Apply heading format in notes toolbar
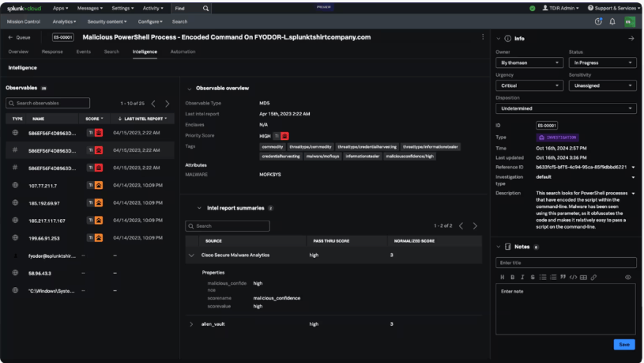The width and height of the screenshot is (644, 363). [x=503, y=277]
